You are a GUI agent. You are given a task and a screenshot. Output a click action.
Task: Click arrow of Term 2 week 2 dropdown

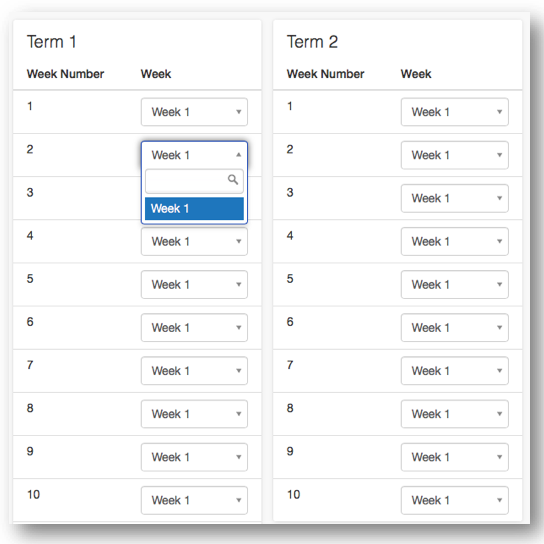[x=500, y=155]
